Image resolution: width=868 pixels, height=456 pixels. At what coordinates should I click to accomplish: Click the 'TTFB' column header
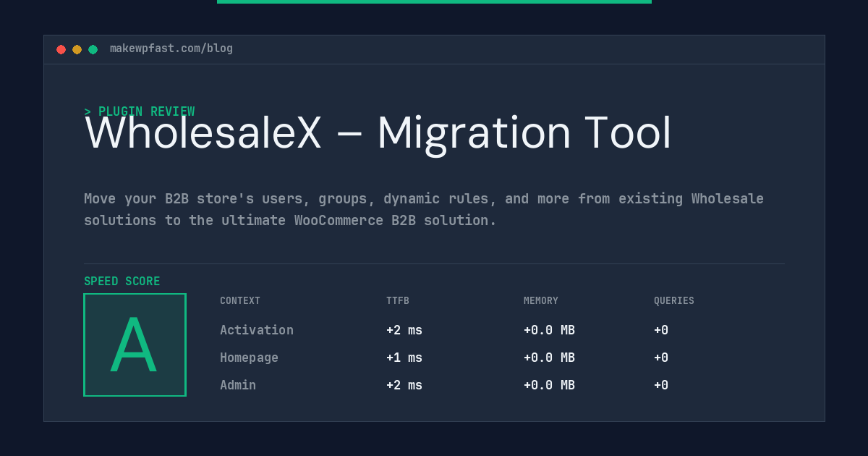coord(398,301)
